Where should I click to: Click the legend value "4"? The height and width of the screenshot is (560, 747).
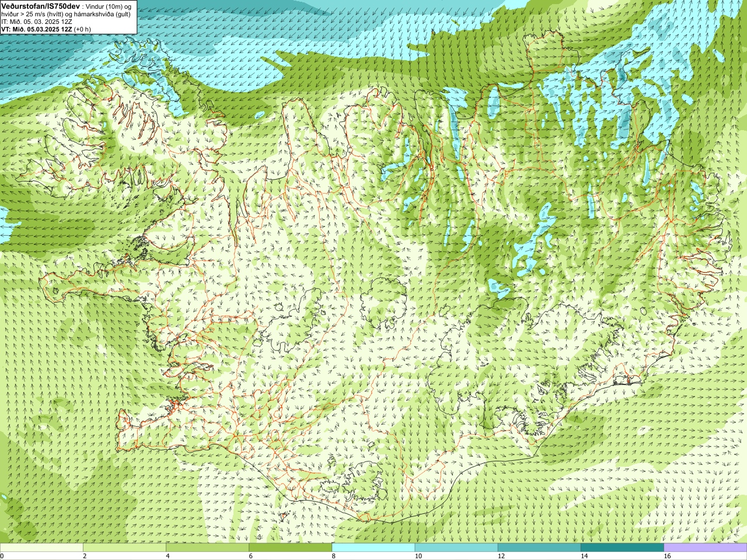(x=168, y=556)
